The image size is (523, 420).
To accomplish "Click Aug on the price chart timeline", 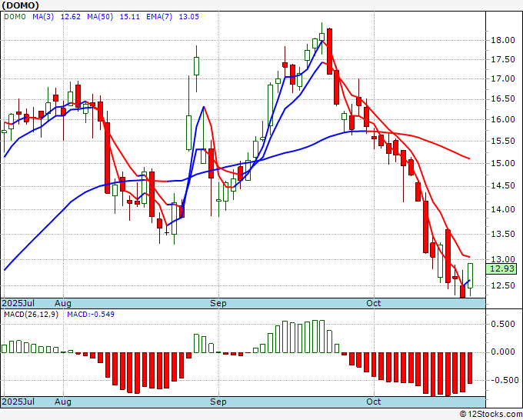I will click(x=63, y=303).
